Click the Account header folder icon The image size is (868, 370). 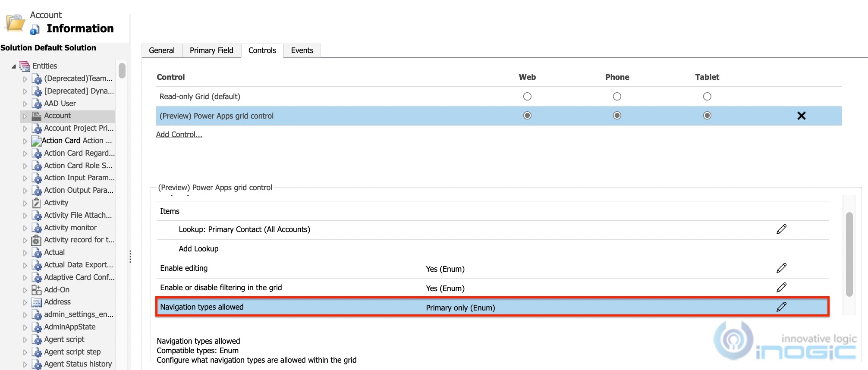[x=15, y=23]
